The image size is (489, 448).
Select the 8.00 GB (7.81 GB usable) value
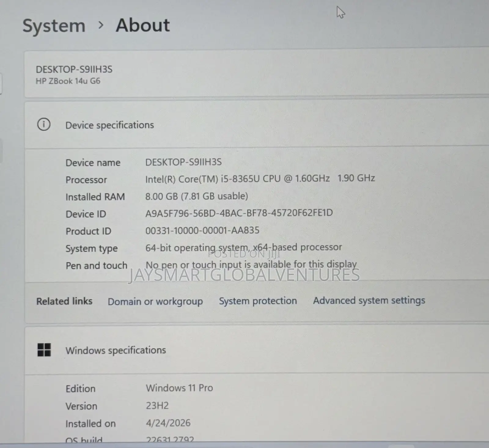[x=197, y=196]
